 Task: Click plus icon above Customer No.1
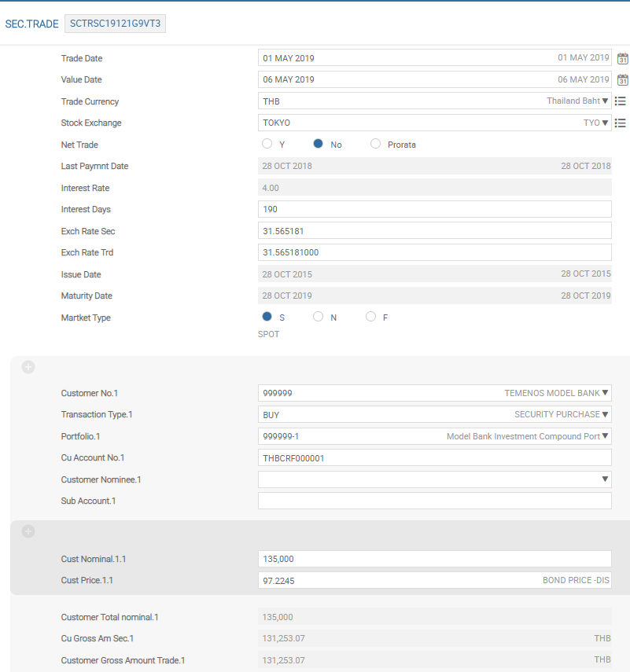pos(28,367)
